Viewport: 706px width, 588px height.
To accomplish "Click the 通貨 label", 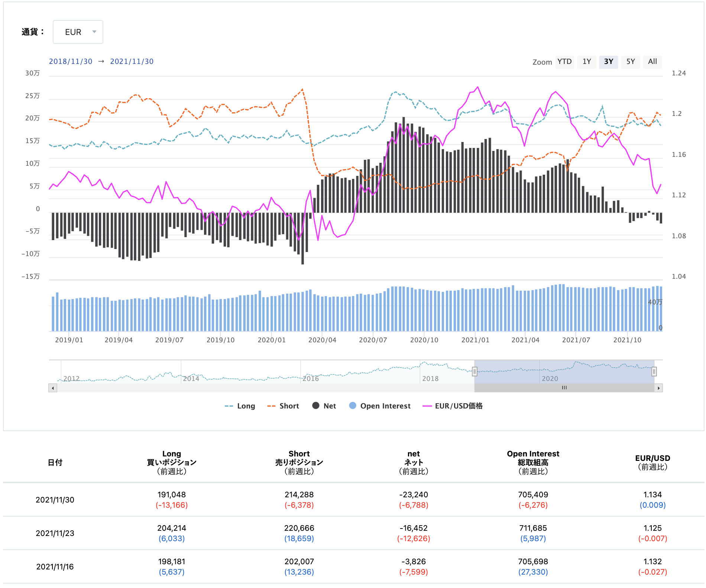I will (x=32, y=32).
